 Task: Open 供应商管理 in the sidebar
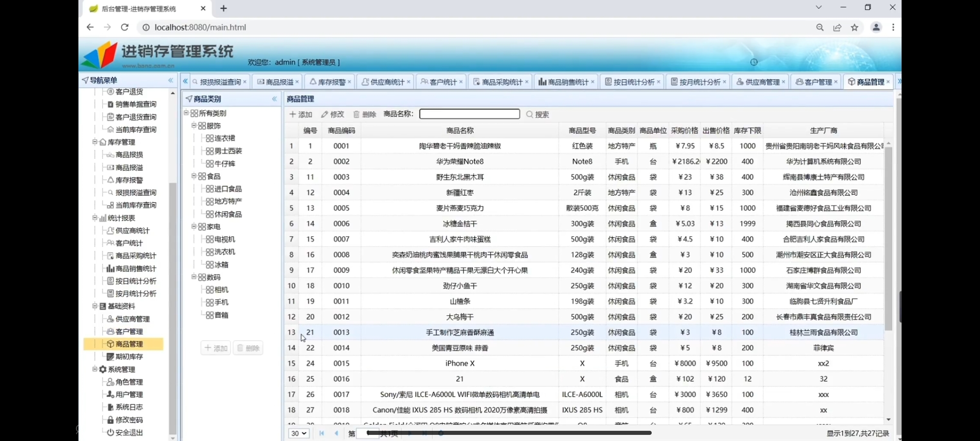click(129, 319)
